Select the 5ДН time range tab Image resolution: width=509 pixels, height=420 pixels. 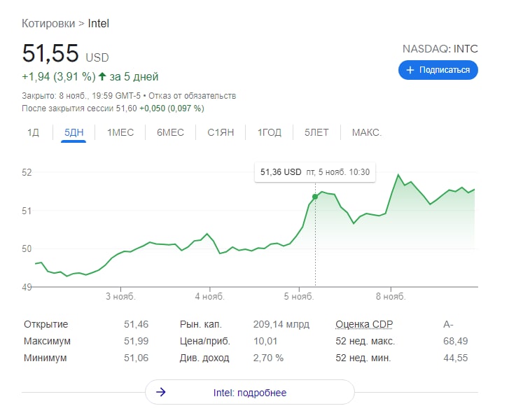(x=74, y=132)
